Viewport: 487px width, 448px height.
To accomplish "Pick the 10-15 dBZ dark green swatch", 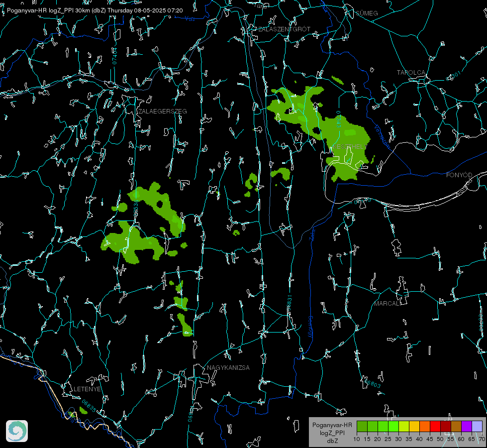I will [362, 426].
